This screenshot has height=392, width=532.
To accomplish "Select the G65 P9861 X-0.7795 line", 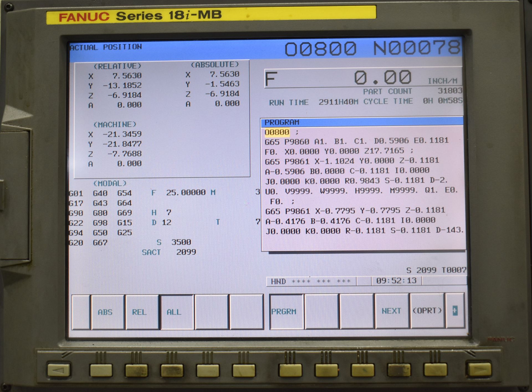I will [x=355, y=211].
